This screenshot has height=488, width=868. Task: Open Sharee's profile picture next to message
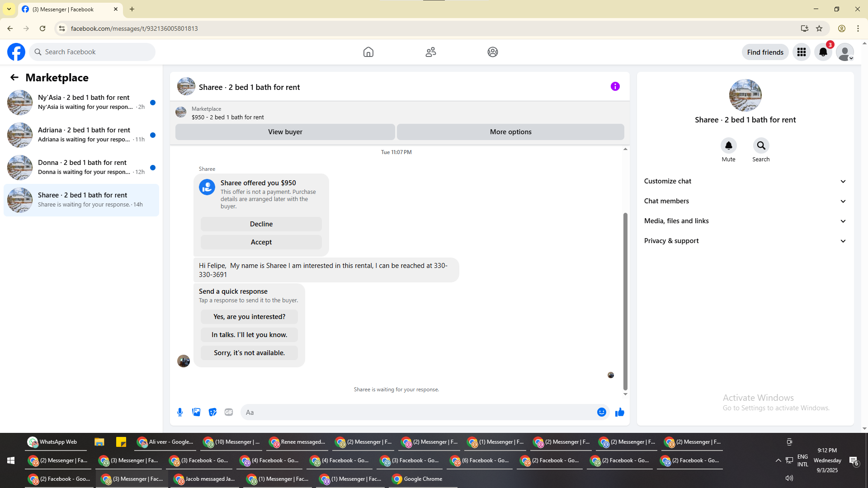tap(184, 361)
